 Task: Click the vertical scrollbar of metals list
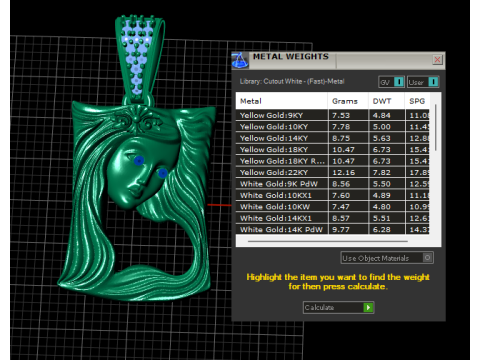tap(435, 127)
